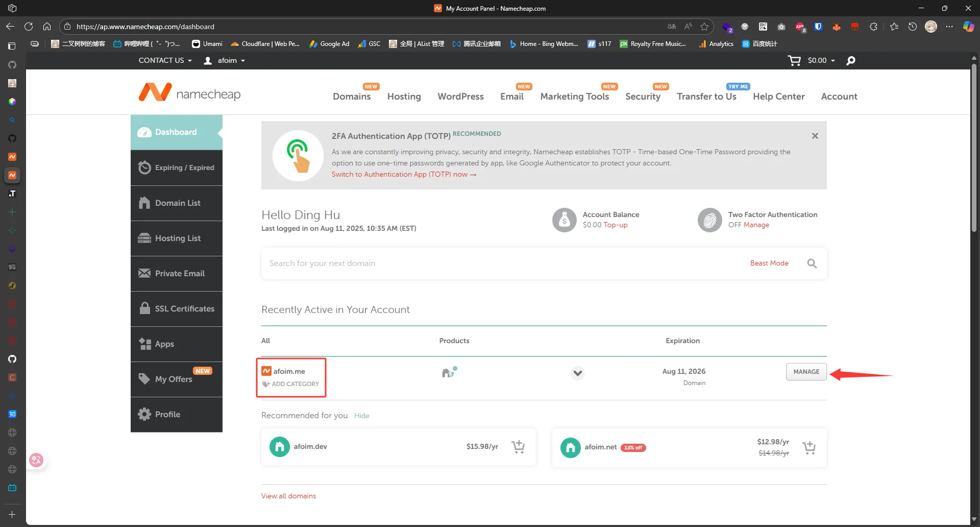Image resolution: width=980 pixels, height=527 pixels.
Task: Click the MANAGE button for afoim.me
Action: tap(806, 372)
